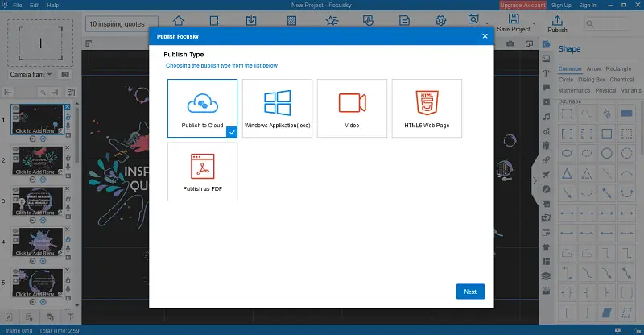The height and width of the screenshot is (335, 644).
Task: Switch to the Physical shape tab
Action: pyautogui.click(x=605, y=90)
